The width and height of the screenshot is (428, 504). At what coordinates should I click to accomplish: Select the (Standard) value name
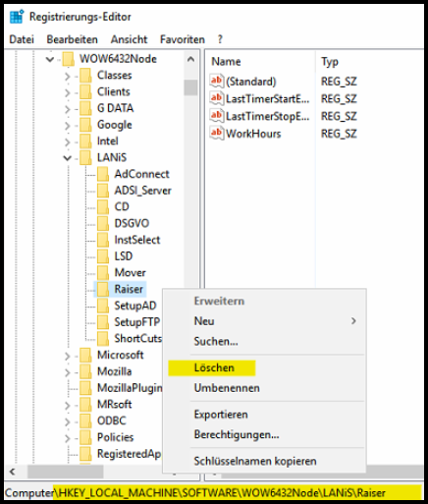point(251,82)
